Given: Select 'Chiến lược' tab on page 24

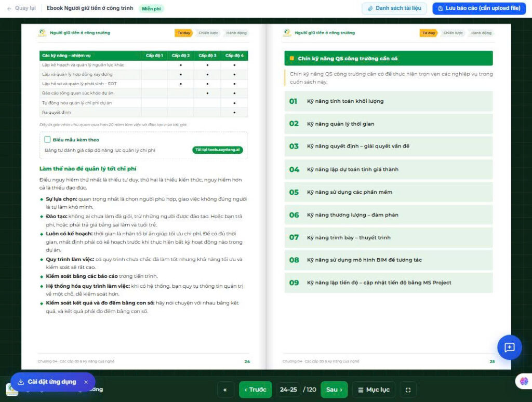Looking at the screenshot, I should tap(208, 33).
